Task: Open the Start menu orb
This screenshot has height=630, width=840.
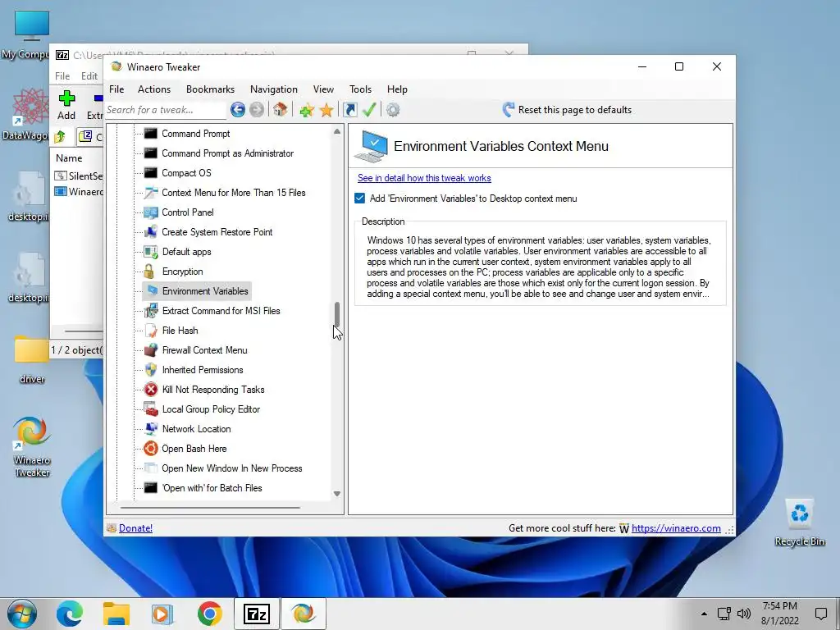Action: click(x=22, y=614)
